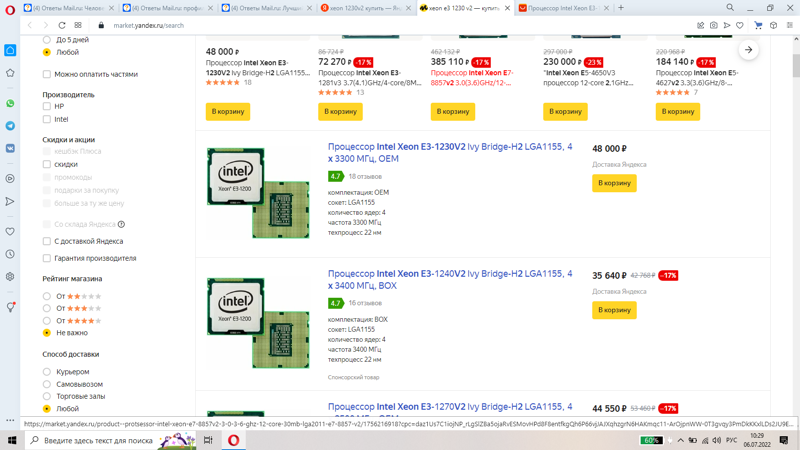Switch to 'Ответы Mail.ru: Лучший' tab
The width and height of the screenshot is (800, 450).
click(266, 8)
